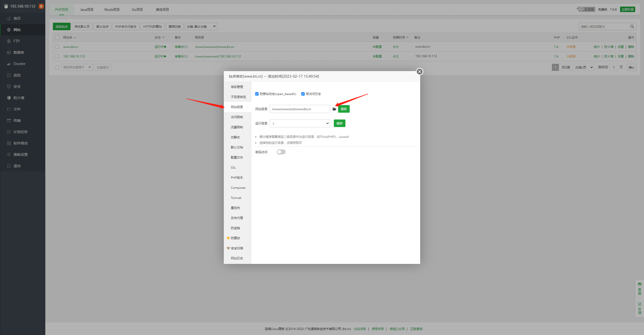Click the website directory path input field

[300, 109]
